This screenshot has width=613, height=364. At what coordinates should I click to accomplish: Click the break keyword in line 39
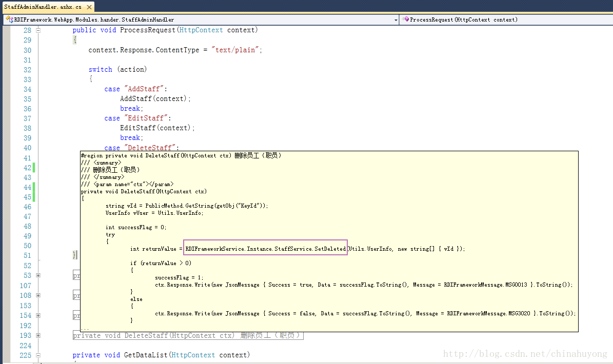click(x=130, y=138)
